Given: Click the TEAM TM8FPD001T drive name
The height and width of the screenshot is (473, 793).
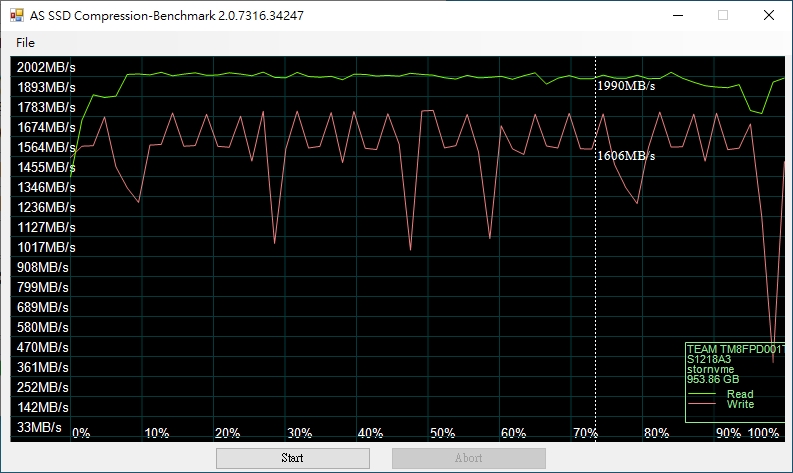Looking at the screenshot, I should (x=735, y=349).
